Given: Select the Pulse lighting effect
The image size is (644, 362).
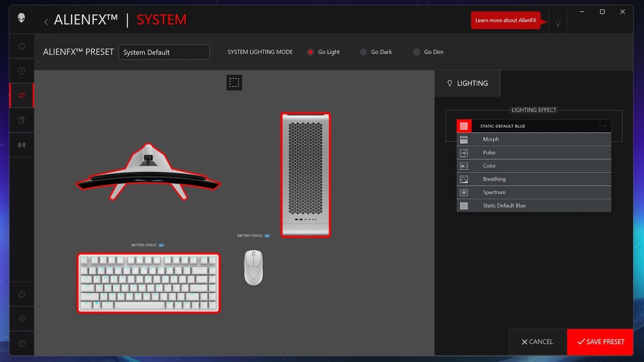Looking at the screenshot, I should (533, 153).
